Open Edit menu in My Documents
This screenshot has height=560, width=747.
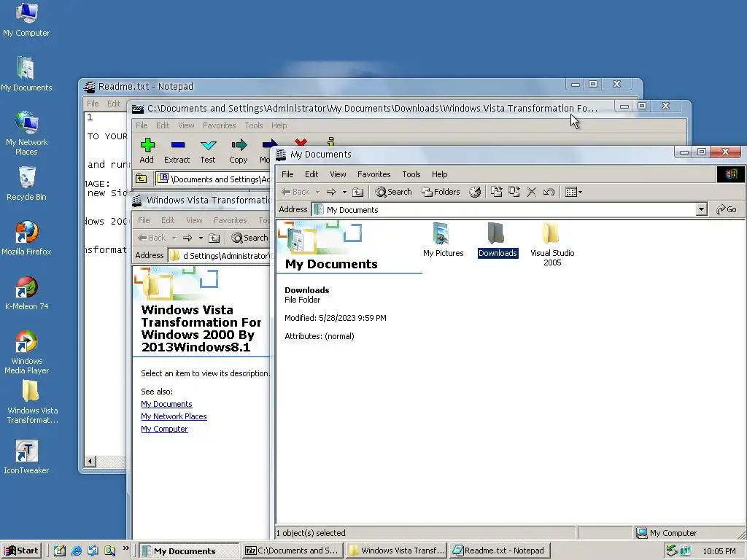tap(311, 174)
